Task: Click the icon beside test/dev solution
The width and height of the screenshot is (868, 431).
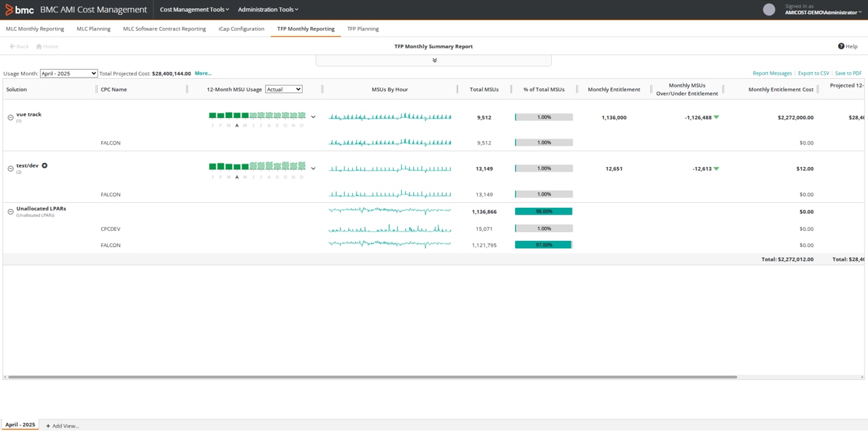Action: [45, 166]
